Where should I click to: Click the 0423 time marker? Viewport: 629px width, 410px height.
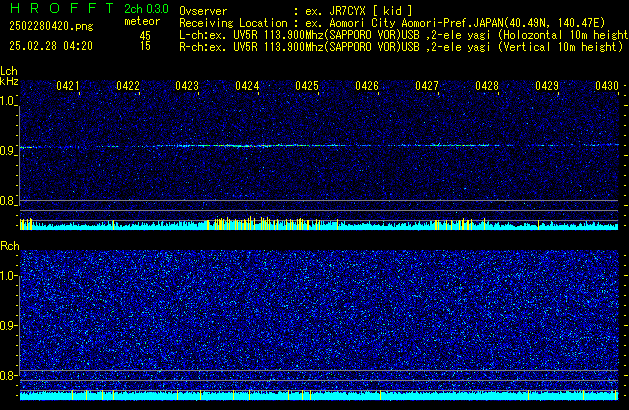click(187, 86)
